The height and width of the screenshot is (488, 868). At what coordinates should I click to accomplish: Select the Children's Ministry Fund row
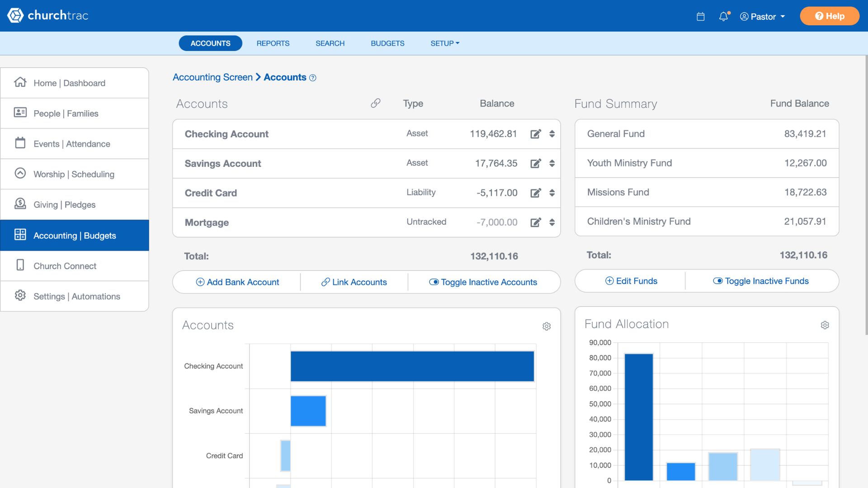coord(707,221)
